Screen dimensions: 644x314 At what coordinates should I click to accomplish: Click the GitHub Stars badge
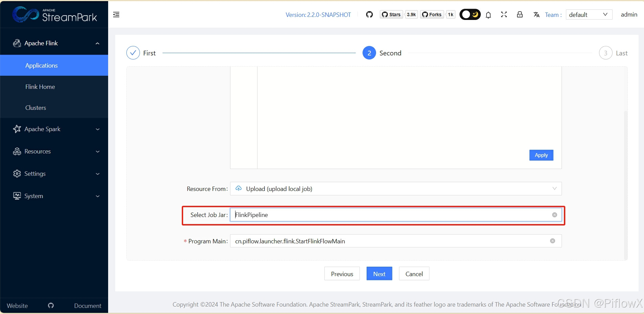tap(391, 15)
